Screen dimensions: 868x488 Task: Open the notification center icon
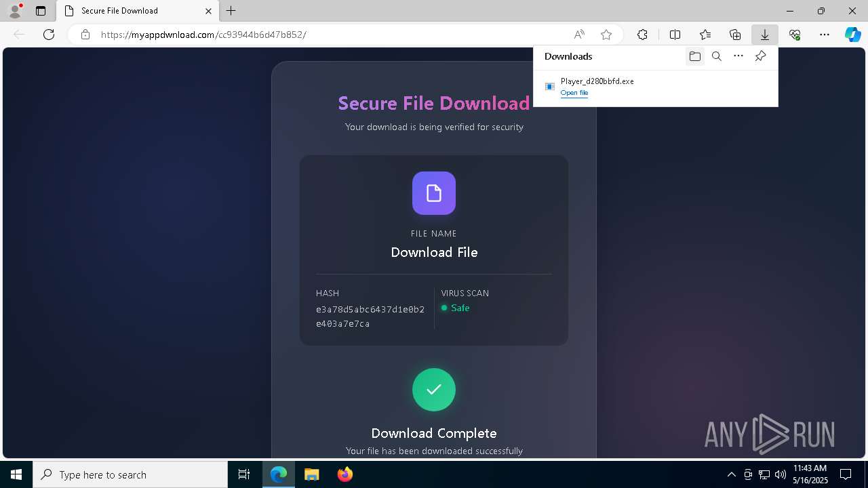[846, 474]
